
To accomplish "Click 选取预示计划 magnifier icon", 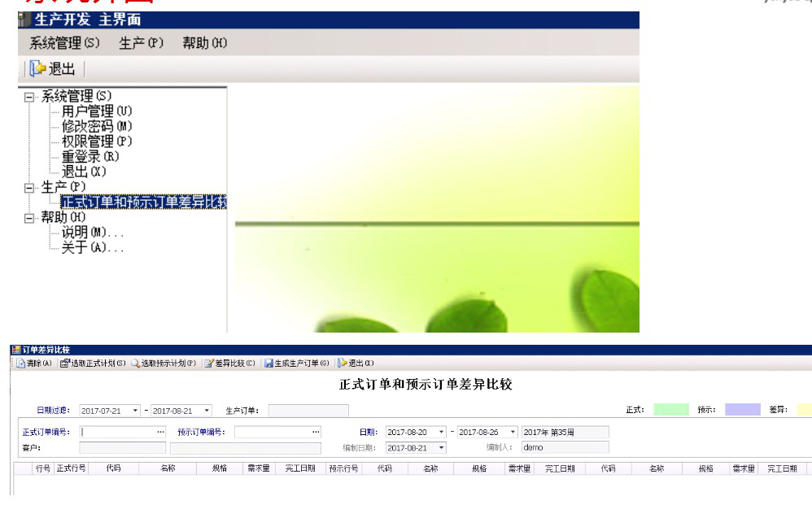I will (x=135, y=363).
